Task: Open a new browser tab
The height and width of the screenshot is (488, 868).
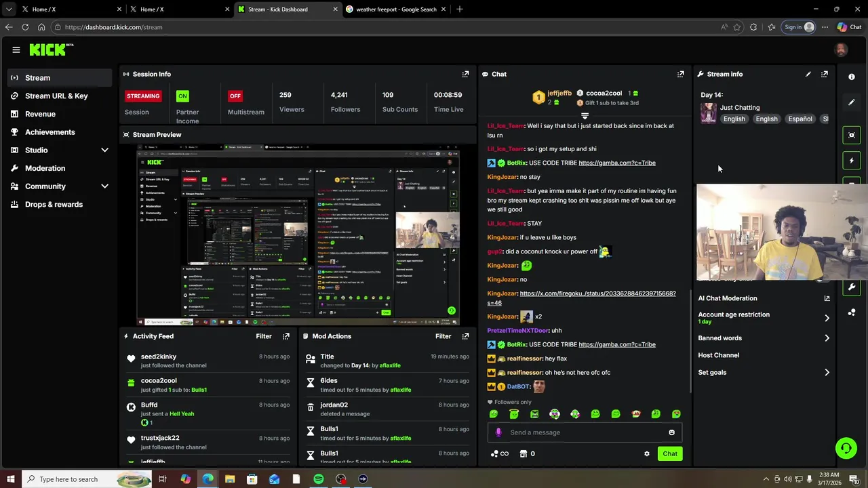Action: click(460, 9)
